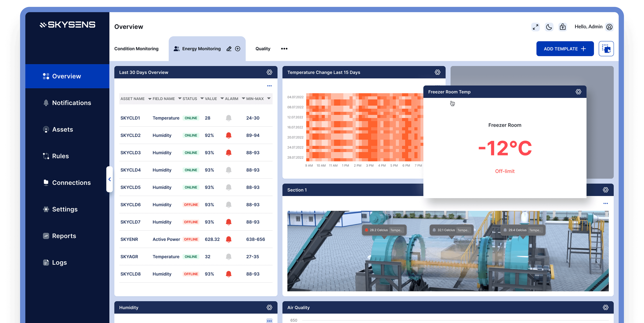Open Humidity widget settings gear
Screen dimensions: 644x323
269,307
